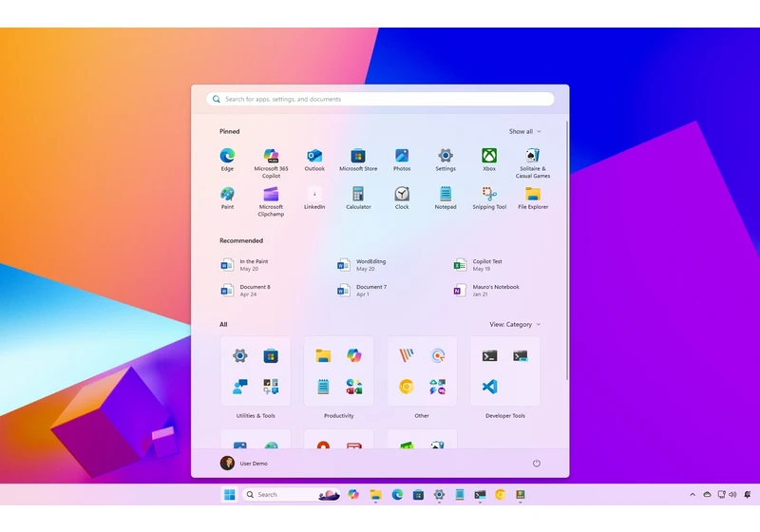
Task: Open the pinned LinkedIn app
Action: [x=314, y=198]
